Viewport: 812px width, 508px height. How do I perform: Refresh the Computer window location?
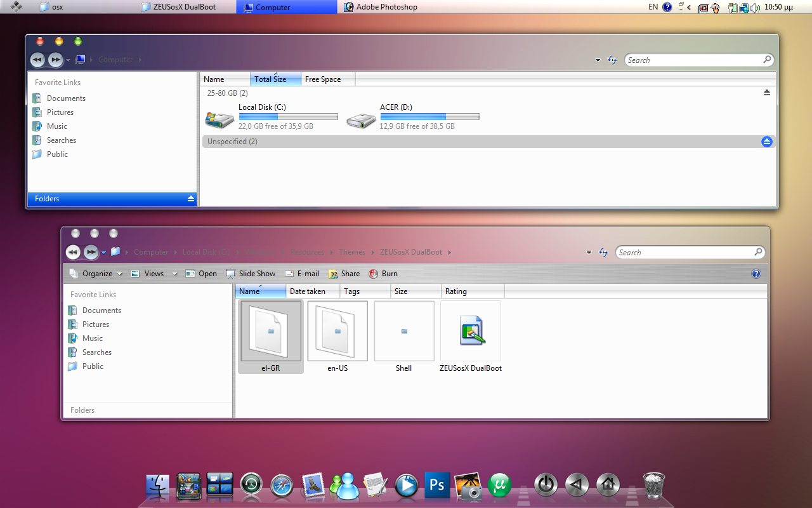point(612,60)
